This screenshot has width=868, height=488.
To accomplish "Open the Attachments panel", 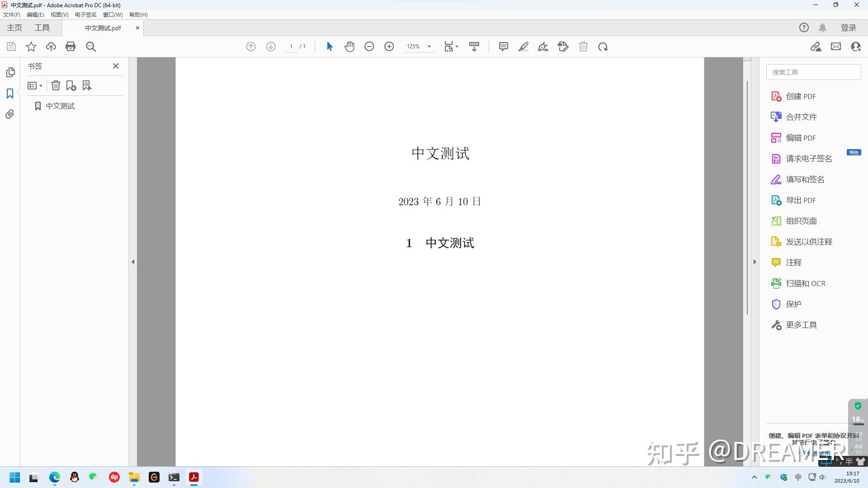I will pos(10,114).
